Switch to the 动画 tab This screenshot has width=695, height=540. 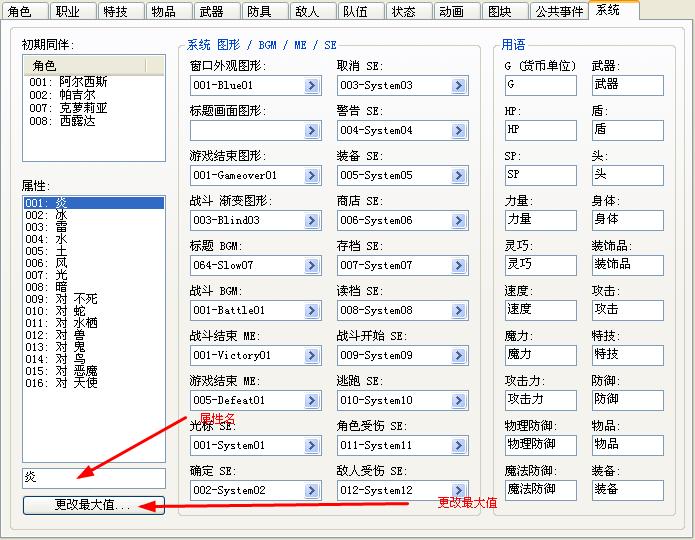pos(457,12)
